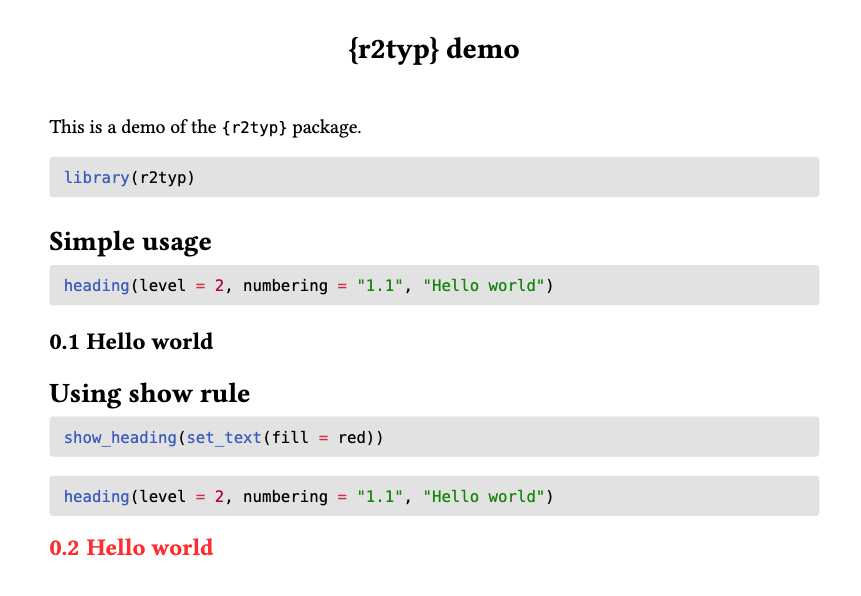Click "Hello world" string in last code block
This screenshot has width=861, height=596.
coord(484,497)
